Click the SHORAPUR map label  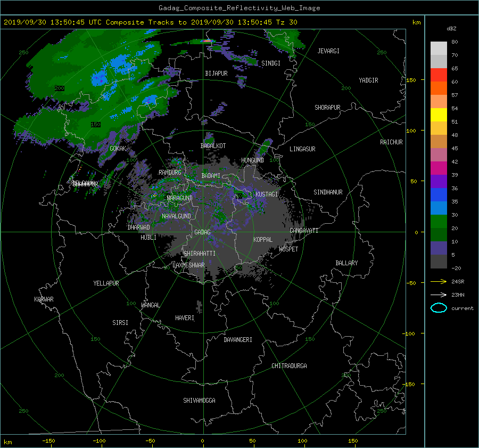point(327,108)
